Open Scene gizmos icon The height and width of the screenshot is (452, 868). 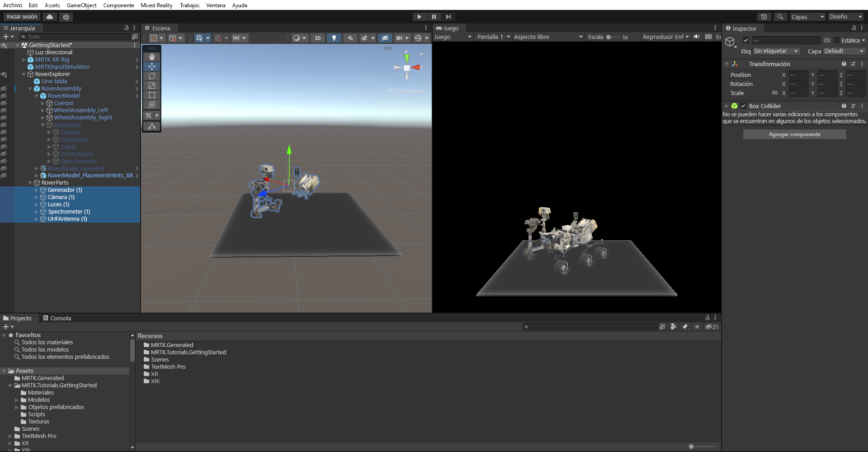point(418,38)
